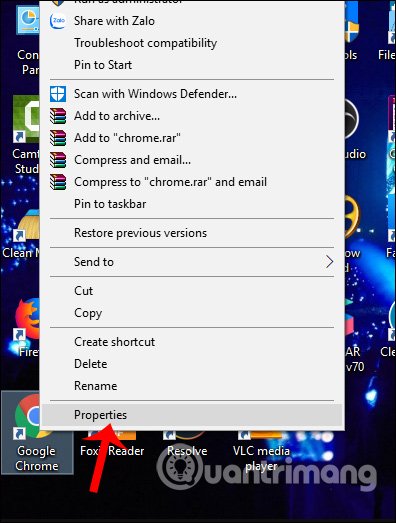Click WinRAR icon beside Add to archive
The image size is (396, 523).
click(x=58, y=116)
